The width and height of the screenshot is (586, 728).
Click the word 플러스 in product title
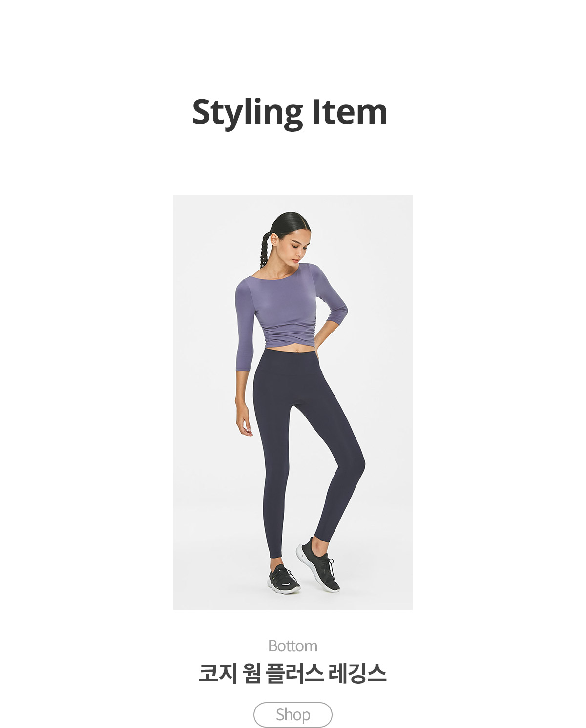pos(294,673)
